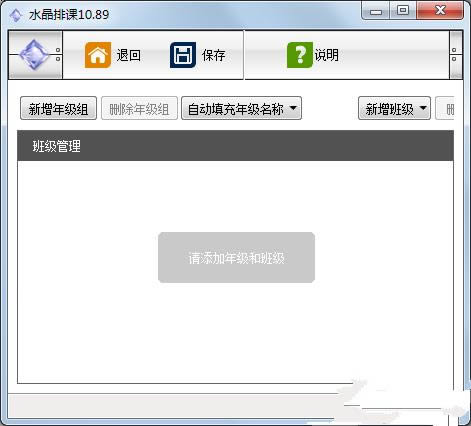Viewport: 471px width, 426px height.
Task: Click the 请添加年级和班级 placeholder box
Action: tap(236, 258)
